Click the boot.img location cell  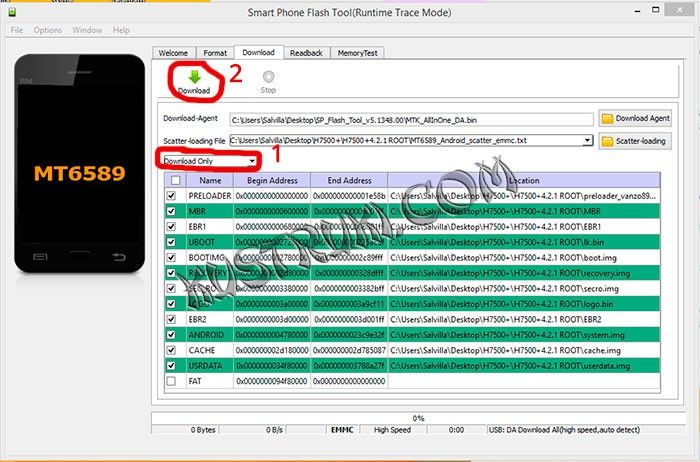click(x=524, y=258)
